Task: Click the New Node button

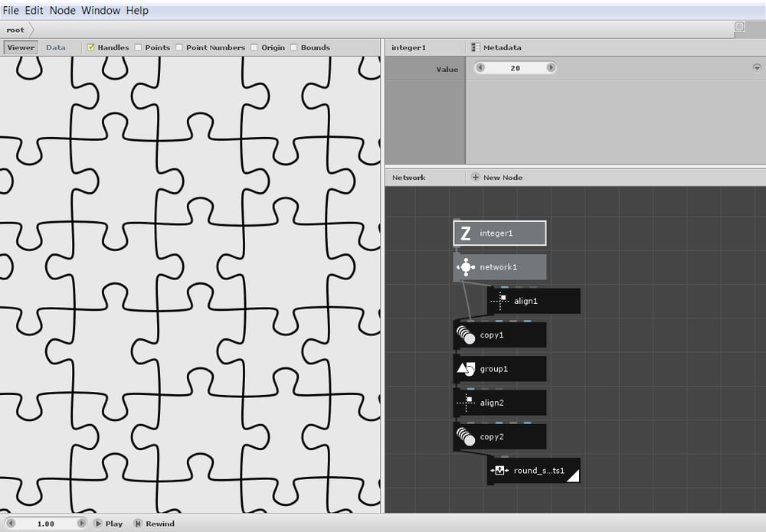Action: (497, 178)
